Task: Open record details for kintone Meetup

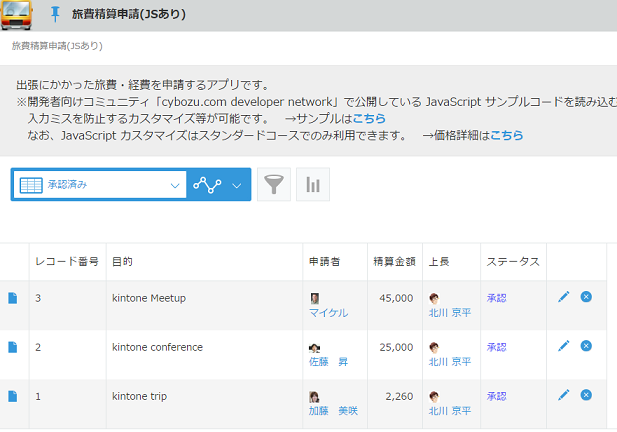Action: (13, 298)
